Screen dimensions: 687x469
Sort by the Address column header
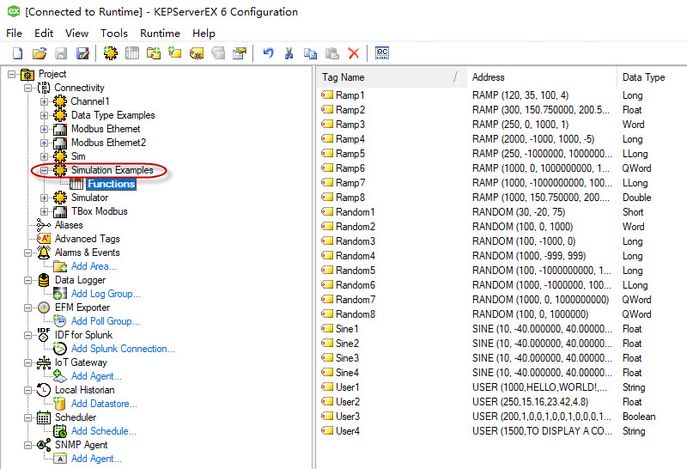pyautogui.click(x=542, y=77)
